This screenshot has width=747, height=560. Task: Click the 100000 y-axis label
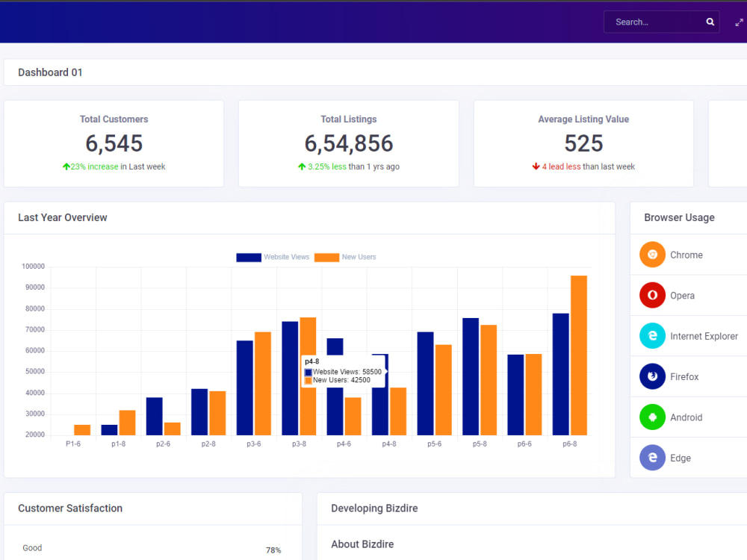[x=34, y=267]
